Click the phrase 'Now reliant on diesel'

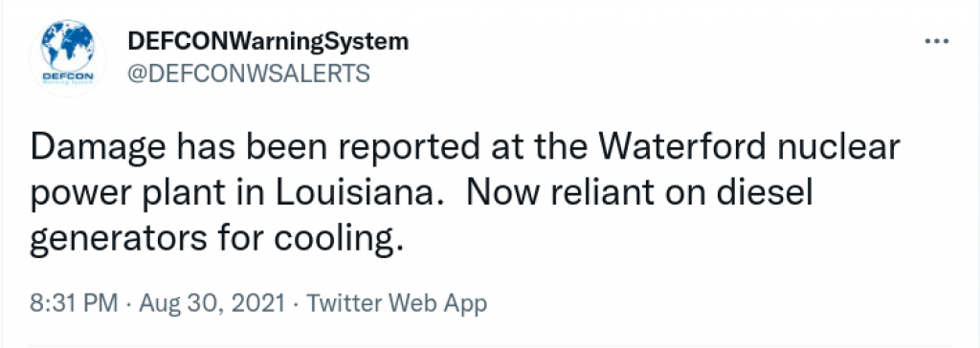coord(638,196)
